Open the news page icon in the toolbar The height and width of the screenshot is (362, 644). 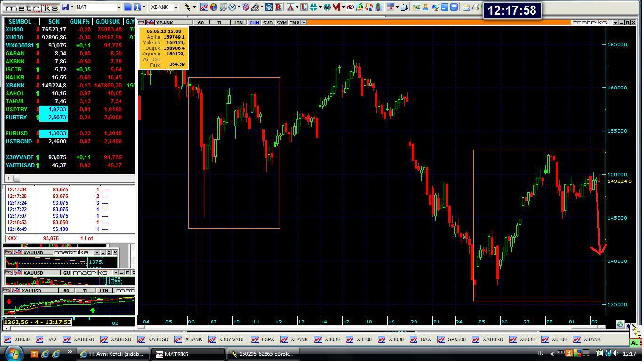(x=223, y=7)
